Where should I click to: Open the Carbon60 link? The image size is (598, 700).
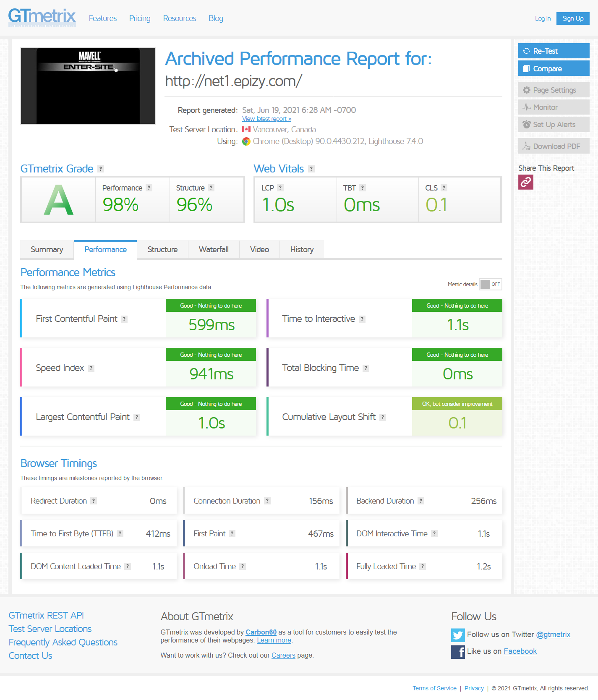(261, 632)
